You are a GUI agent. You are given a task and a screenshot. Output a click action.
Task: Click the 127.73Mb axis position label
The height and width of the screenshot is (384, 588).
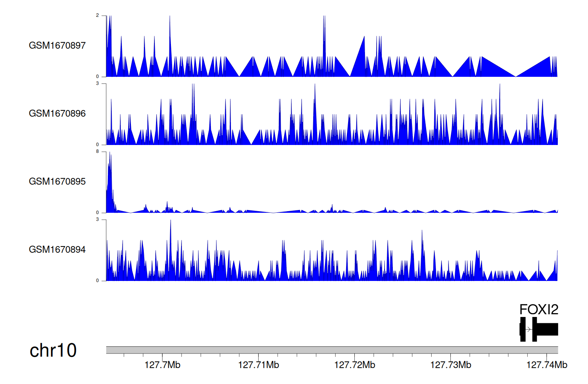pos(450,365)
